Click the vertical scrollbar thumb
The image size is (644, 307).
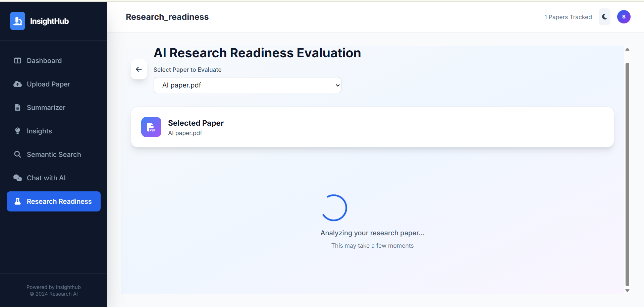tap(627, 174)
